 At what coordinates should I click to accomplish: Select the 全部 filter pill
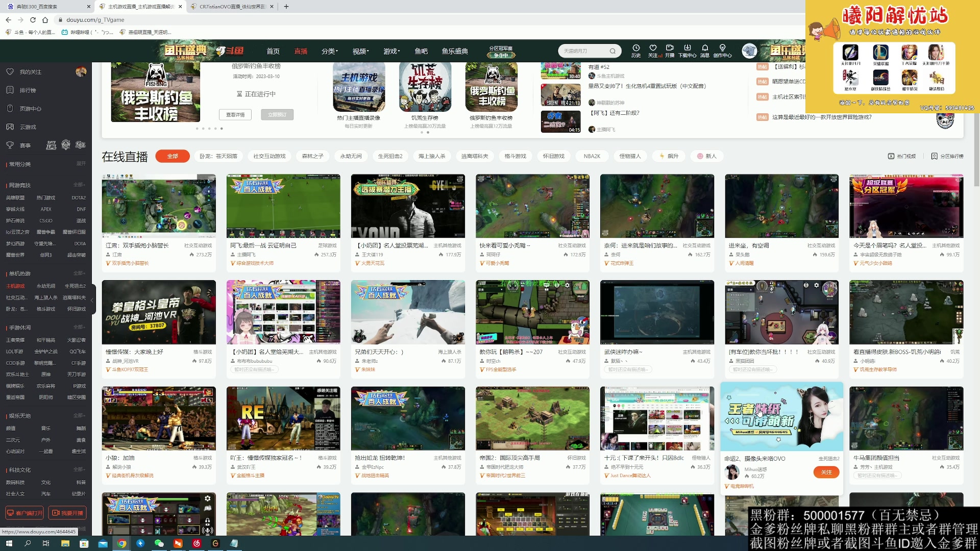click(x=173, y=156)
